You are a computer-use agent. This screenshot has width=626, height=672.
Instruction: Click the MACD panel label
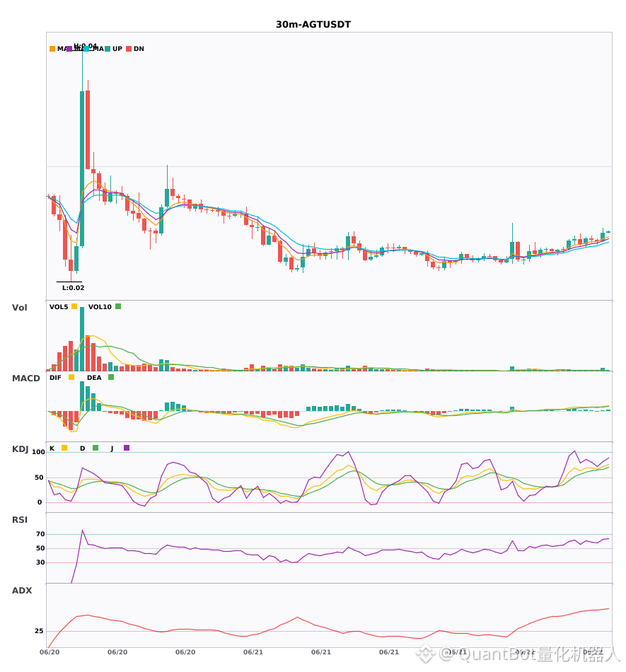25,378
